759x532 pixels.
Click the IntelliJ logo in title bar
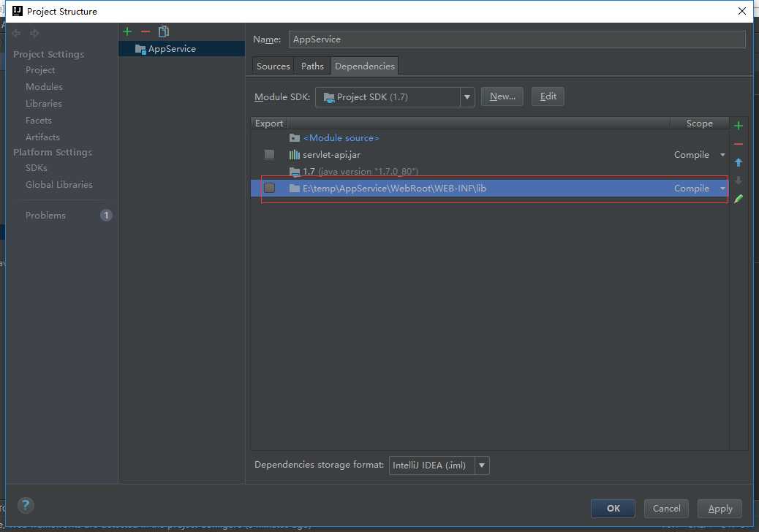pyautogui.click(x=18, y=11)
